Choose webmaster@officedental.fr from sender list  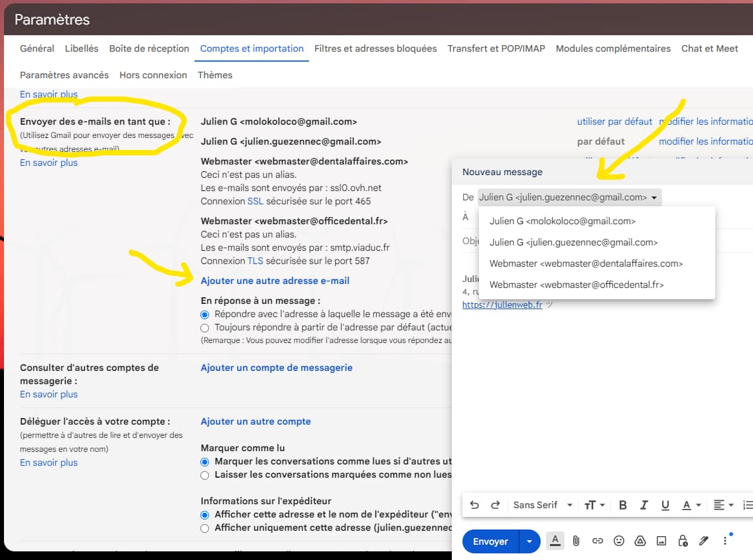(x=576, y=285)
